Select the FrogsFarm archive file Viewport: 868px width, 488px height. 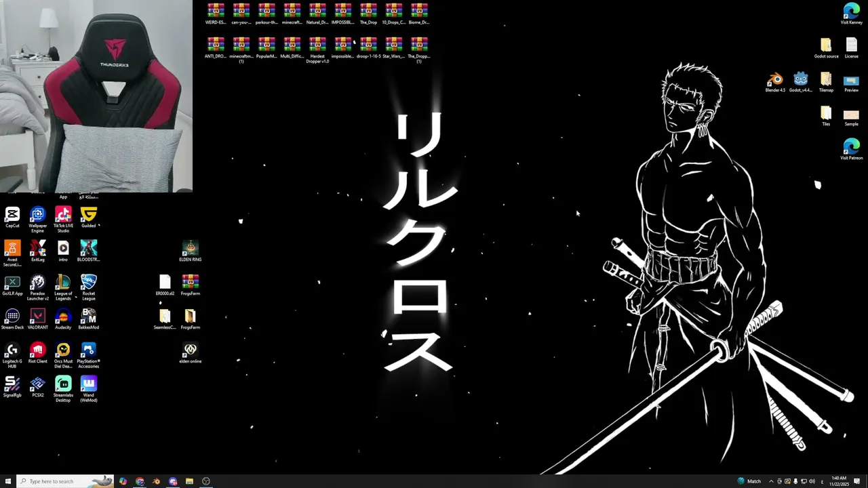point(190,286)
